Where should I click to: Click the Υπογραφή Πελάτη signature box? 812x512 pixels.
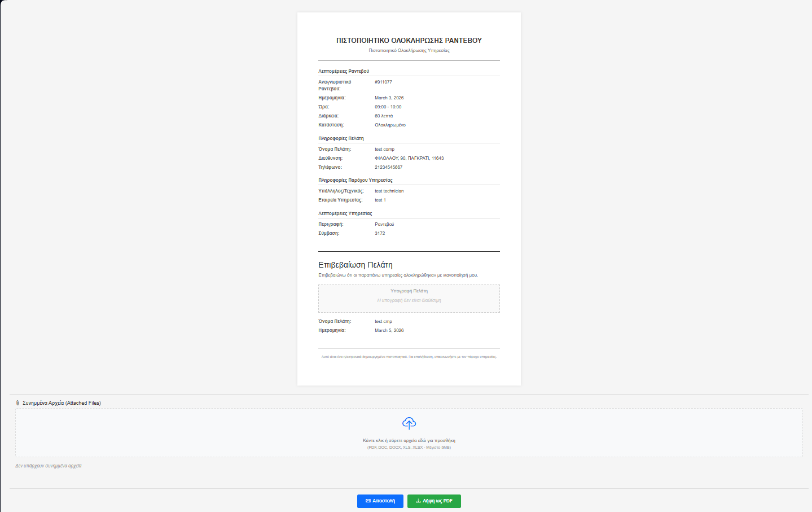[409, 298]
